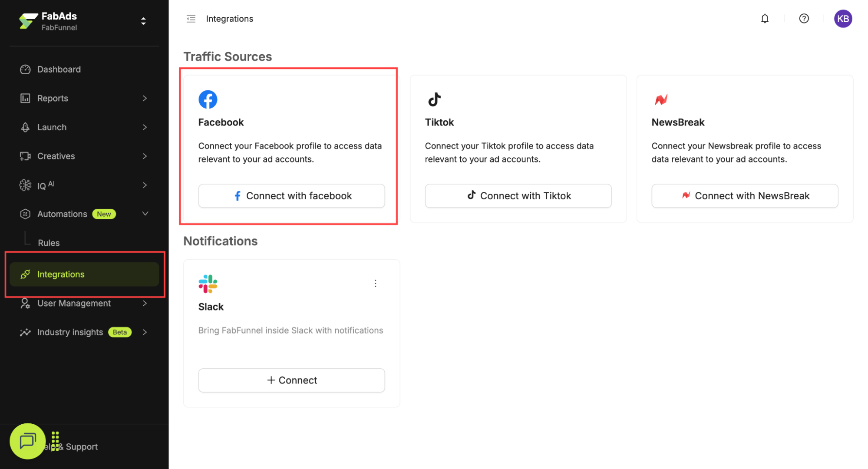The width and height of the screenshot is (868, 469).
Task: Go to the Dashboard menu item
Action: (59, 69)
